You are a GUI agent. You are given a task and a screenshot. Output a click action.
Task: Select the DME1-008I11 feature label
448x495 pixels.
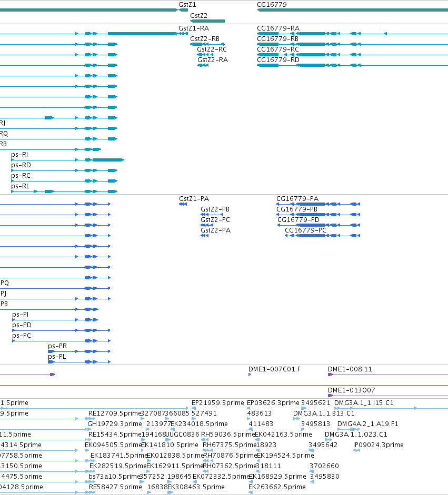(x=350, y=369)
